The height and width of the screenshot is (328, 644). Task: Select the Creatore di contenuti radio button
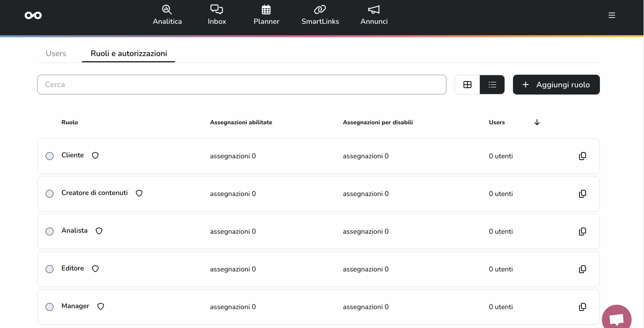pyautogui.click(x=50, y=194)
